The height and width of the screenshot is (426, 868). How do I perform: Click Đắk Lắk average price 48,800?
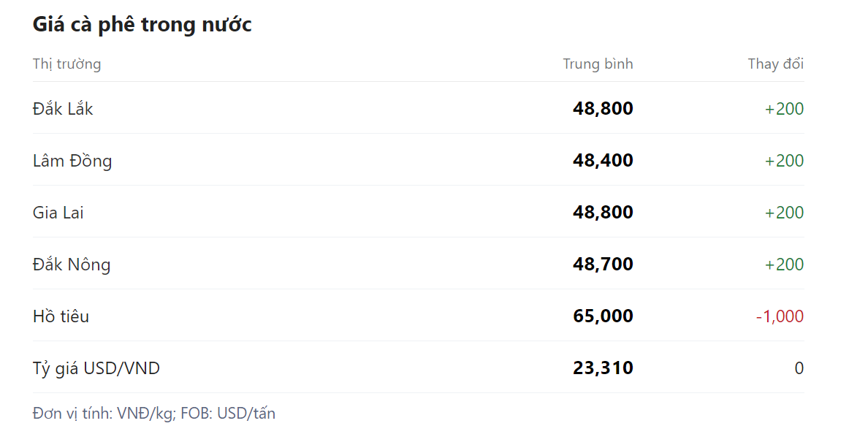tap(603, 109)
